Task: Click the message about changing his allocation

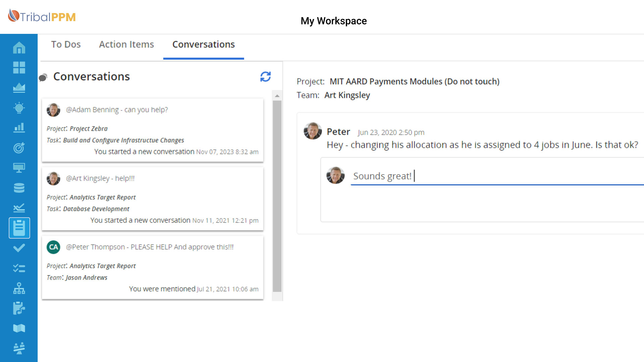Action: coord(482,145)
